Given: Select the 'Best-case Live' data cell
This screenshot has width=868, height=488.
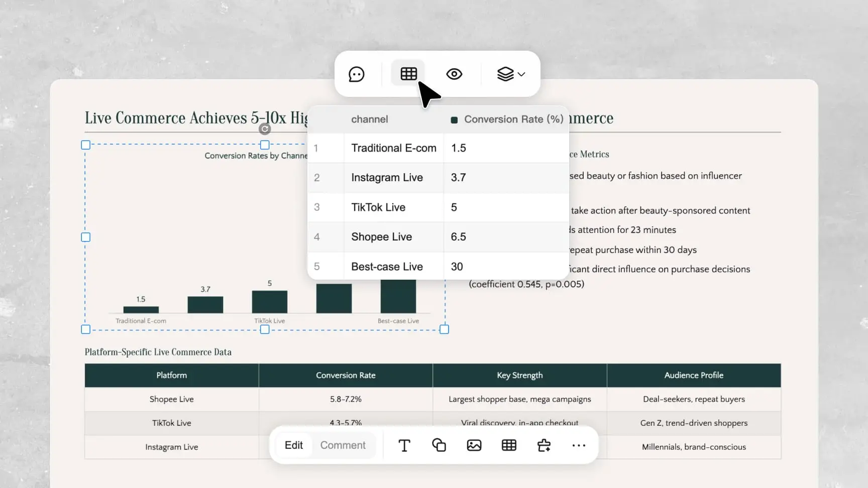Looking at the screenshot, I should (x=394, y=267).
